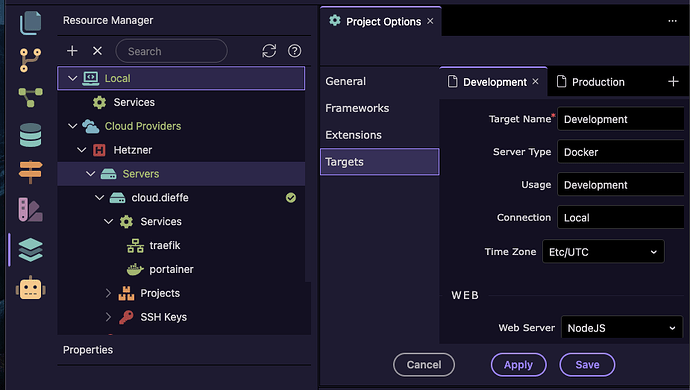Image resolution: width=690 pixels, height=390 pixels.
Task: Select Frameworks in project options list
Action: coord(357,108)
